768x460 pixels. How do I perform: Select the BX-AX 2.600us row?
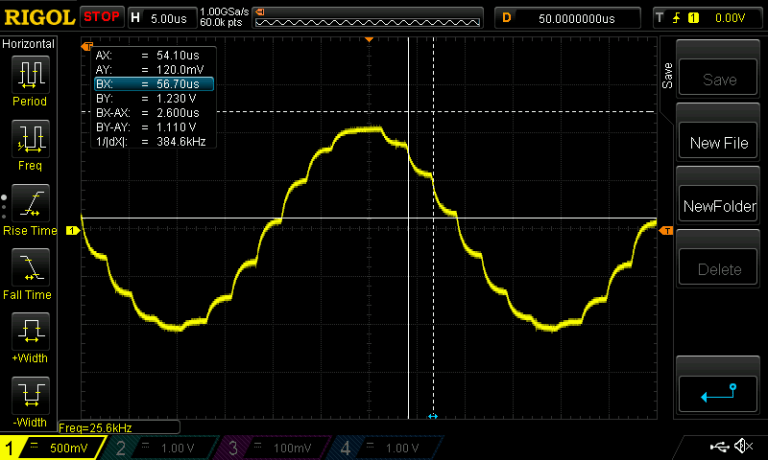154,113
